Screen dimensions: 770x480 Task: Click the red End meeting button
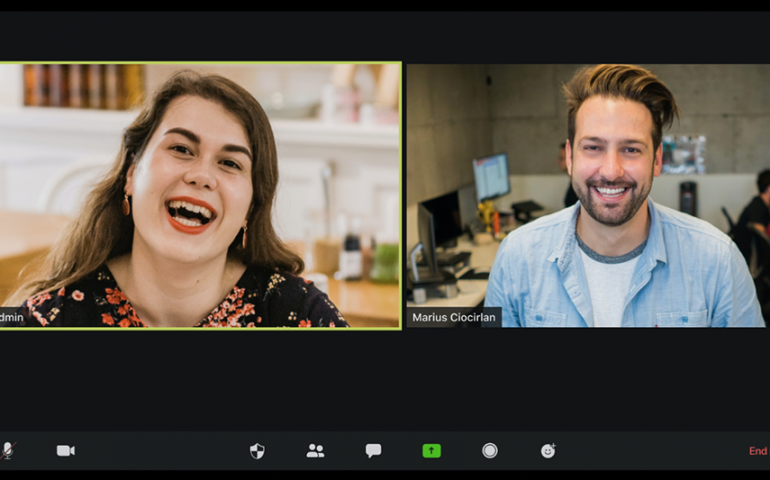click(x=758, y=451)
